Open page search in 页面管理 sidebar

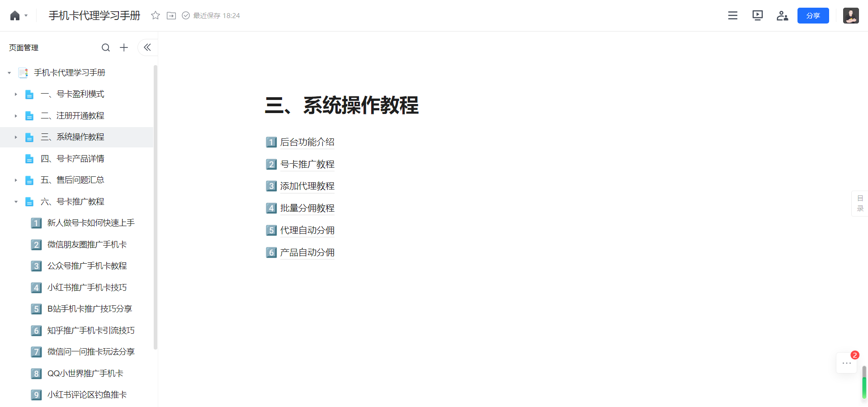(106, 47)
